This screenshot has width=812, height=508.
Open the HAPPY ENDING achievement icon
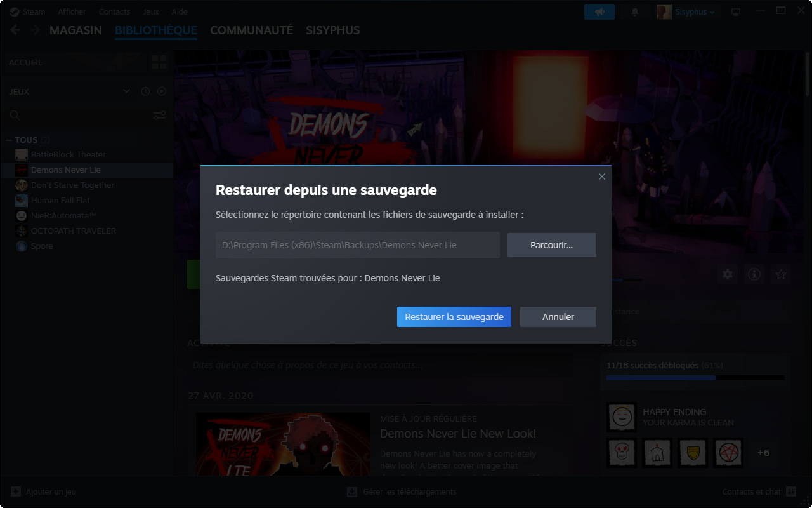[622, 417]
